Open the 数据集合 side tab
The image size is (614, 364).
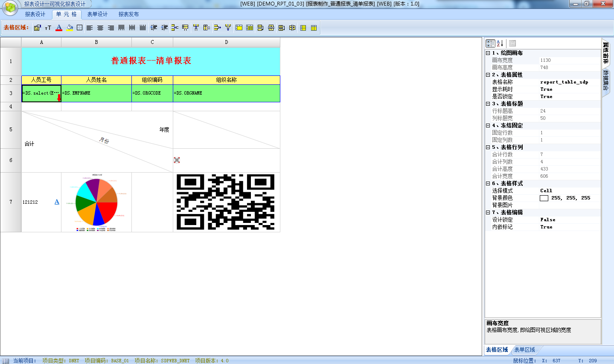(605, 80)
